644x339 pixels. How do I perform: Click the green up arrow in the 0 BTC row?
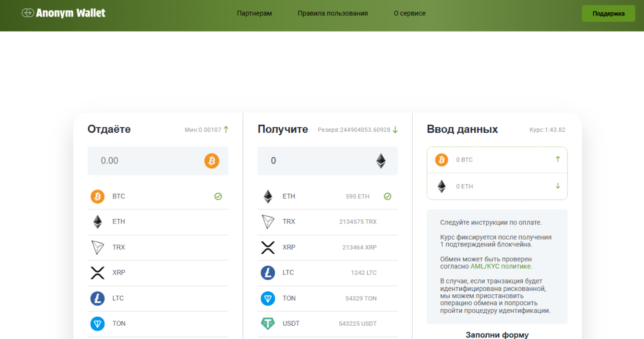tap(558, 159)
